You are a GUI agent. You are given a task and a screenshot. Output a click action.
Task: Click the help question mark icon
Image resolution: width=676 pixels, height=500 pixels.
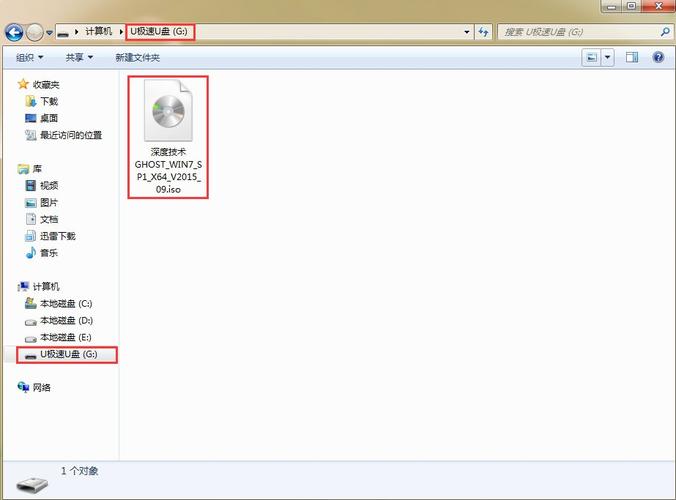(x=658, y=58)
